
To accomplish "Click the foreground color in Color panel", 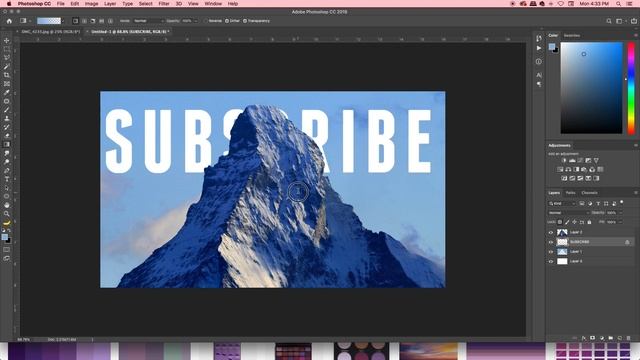I will tap(551, 47).
